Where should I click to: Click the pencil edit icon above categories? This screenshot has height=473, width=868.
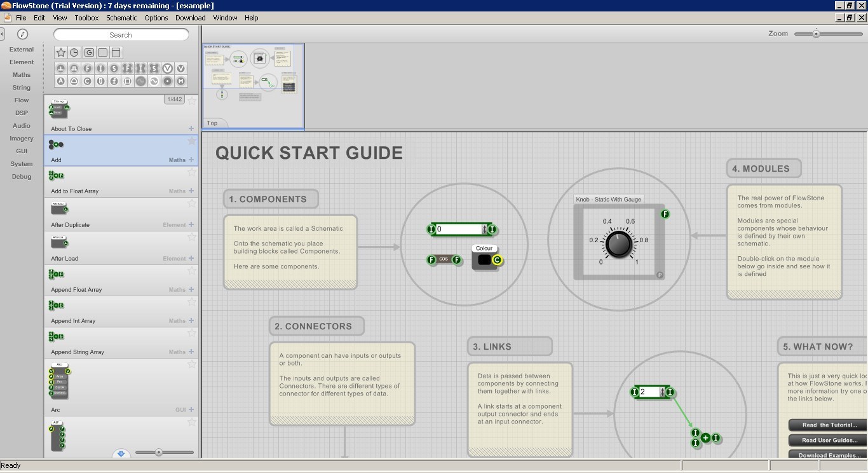pyautogui.click(x=22, y=34)
